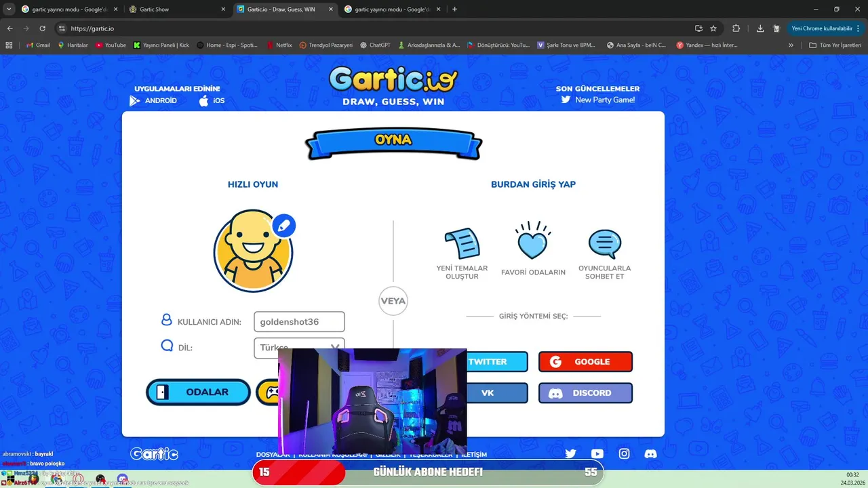Screen dimensions: 868x488
Task: Switch to the Gartic Show tab
Action: [x=178, y=9]
